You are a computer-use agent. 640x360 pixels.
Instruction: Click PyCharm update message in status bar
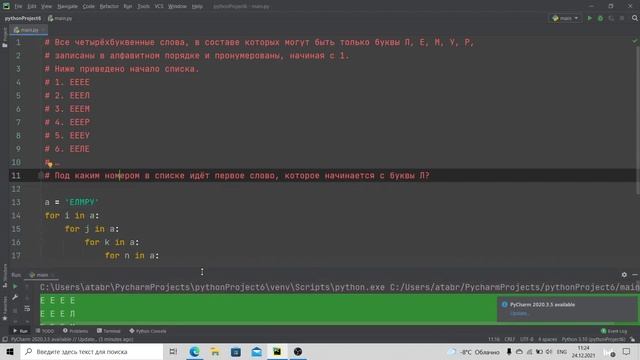[72, 339]
